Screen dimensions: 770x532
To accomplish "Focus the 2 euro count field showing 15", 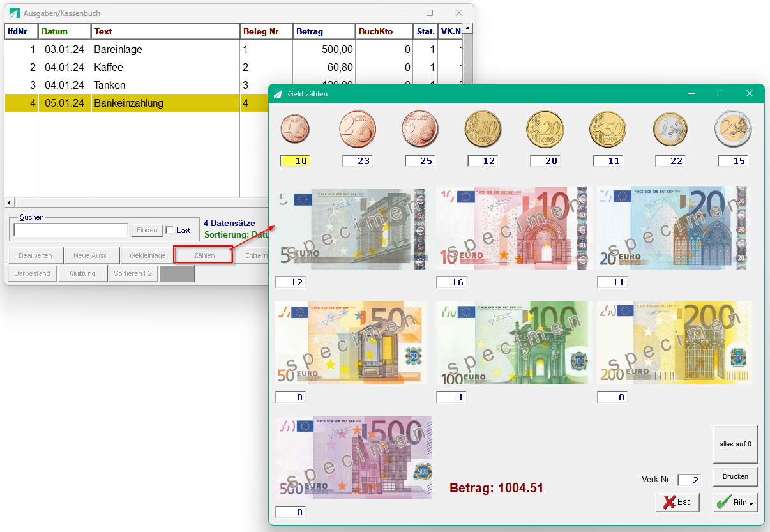I will [x=733, y=161].
